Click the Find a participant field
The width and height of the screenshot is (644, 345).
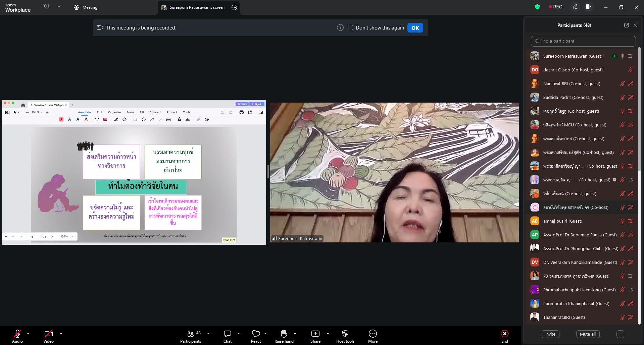pyautogui.click(x=583, y=41)
